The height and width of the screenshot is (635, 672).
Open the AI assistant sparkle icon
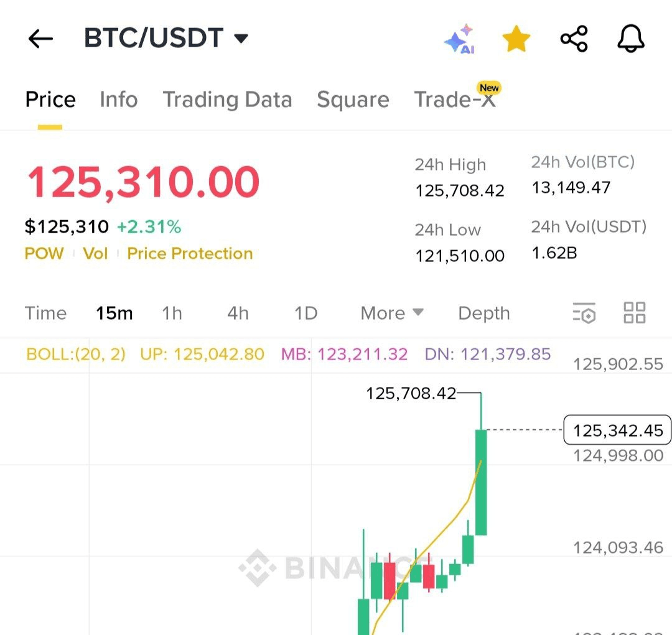coord(460,39)
